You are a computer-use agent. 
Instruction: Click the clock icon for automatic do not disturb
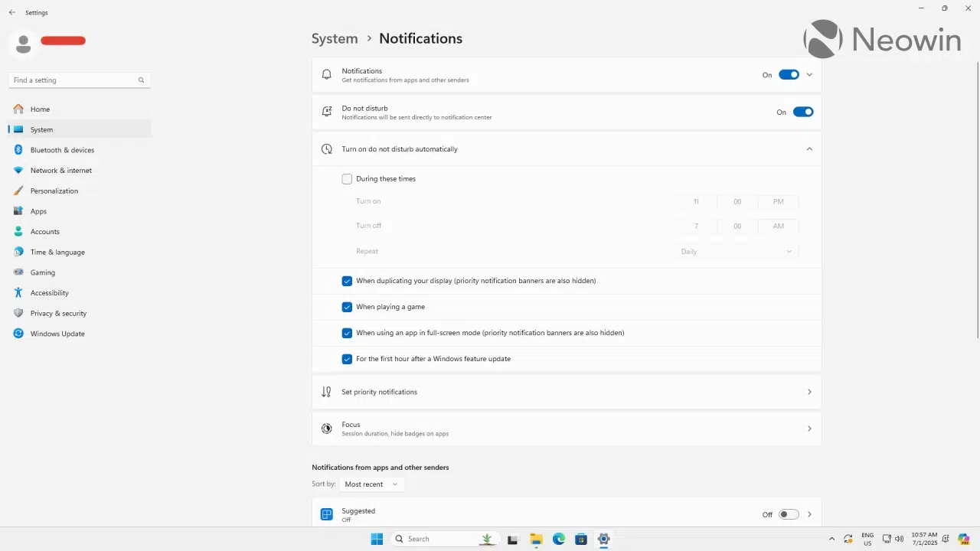pos(327,149)
